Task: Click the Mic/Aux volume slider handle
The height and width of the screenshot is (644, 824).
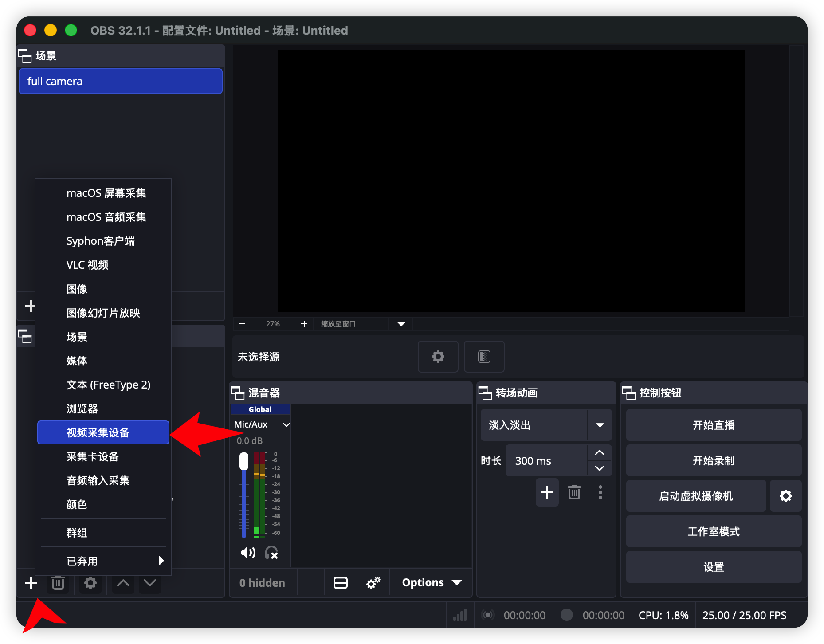Action: [244, 461]
